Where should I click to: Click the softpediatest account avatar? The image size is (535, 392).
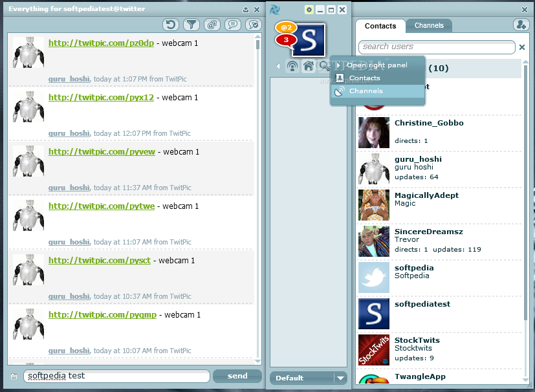click(x=309, y=40)
